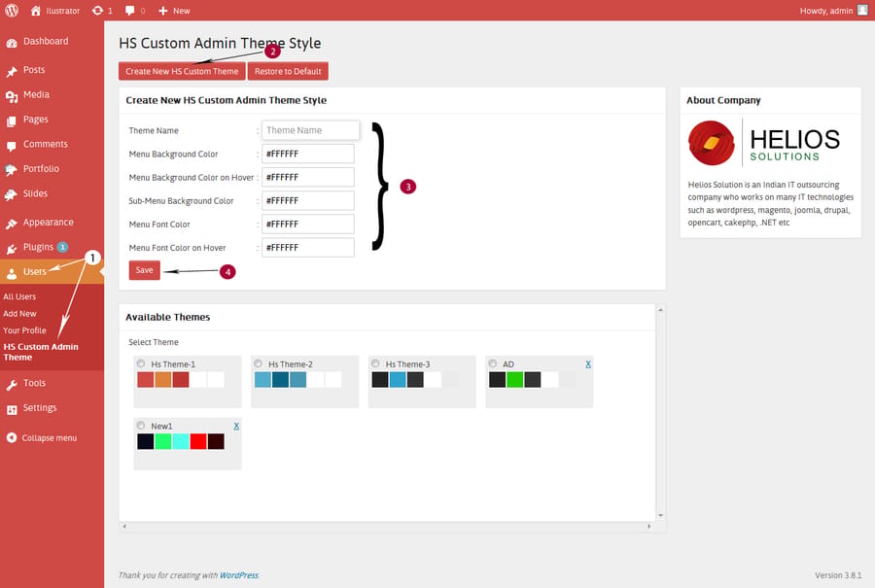Click Restore to Default button
This screenshot has width=875, height=588.
coord(288,71)
